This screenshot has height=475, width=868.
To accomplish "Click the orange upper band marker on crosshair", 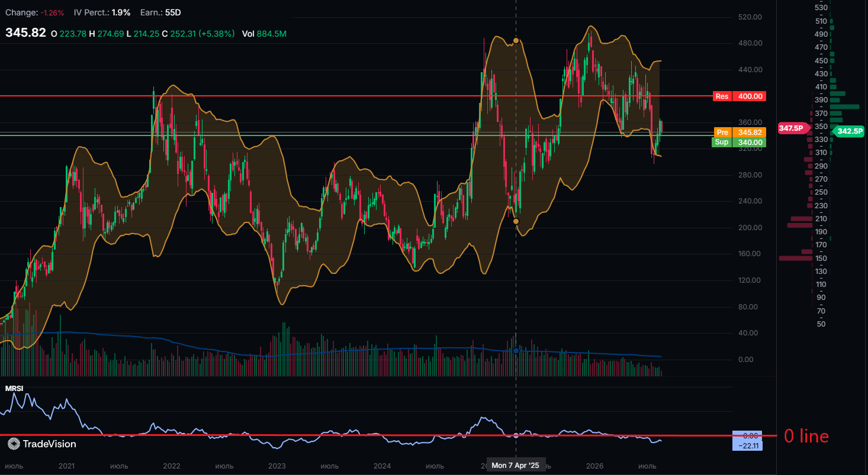I will click(516, 41).
